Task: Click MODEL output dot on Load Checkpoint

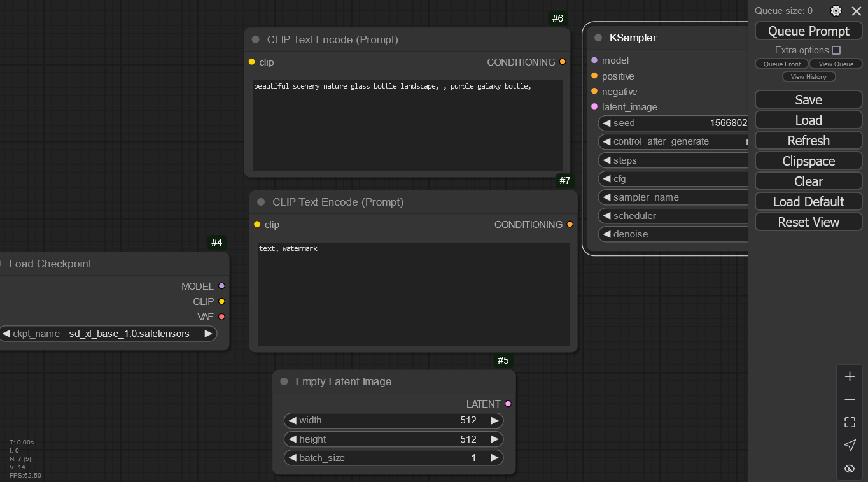Action: 221,286
